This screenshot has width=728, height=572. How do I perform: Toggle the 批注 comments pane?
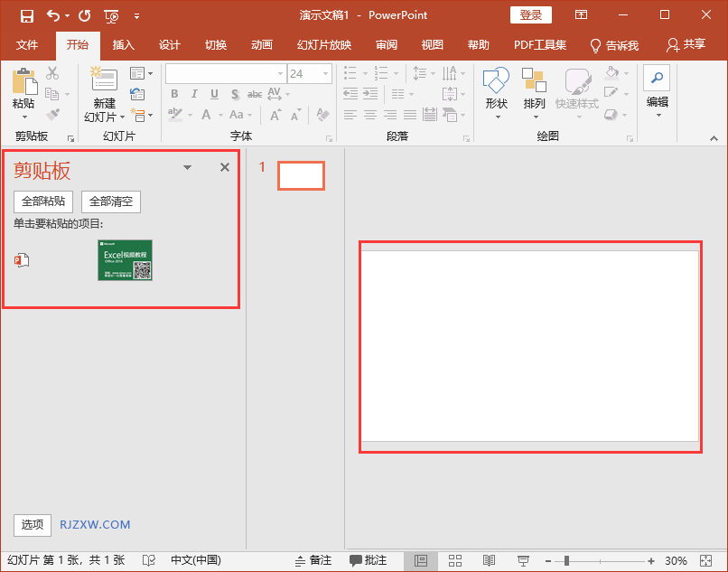(x=369, y=561)
